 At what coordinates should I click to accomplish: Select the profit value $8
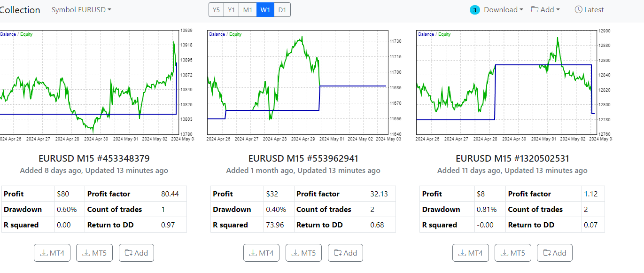[x=480, y=194]
